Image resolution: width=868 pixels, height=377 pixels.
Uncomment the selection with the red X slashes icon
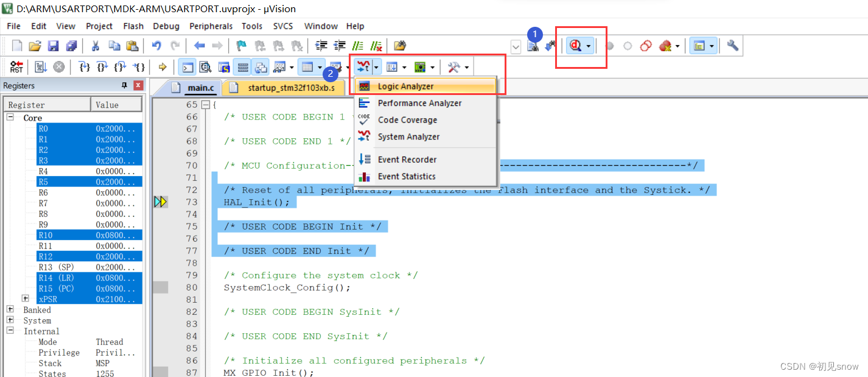376,46
